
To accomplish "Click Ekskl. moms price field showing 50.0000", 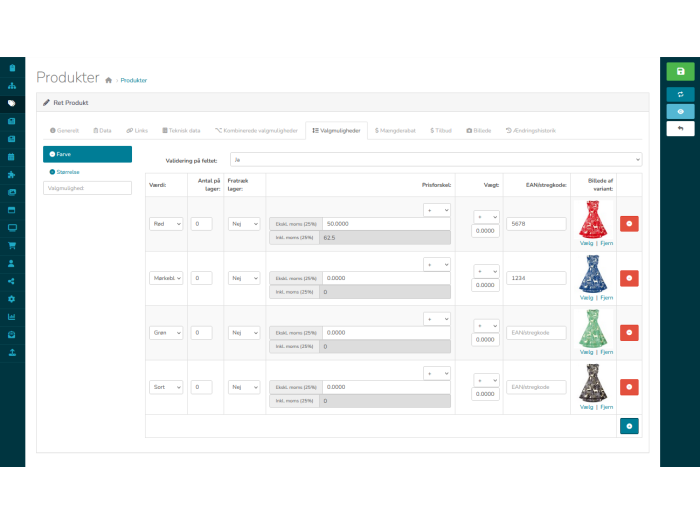I will (386, 224).
